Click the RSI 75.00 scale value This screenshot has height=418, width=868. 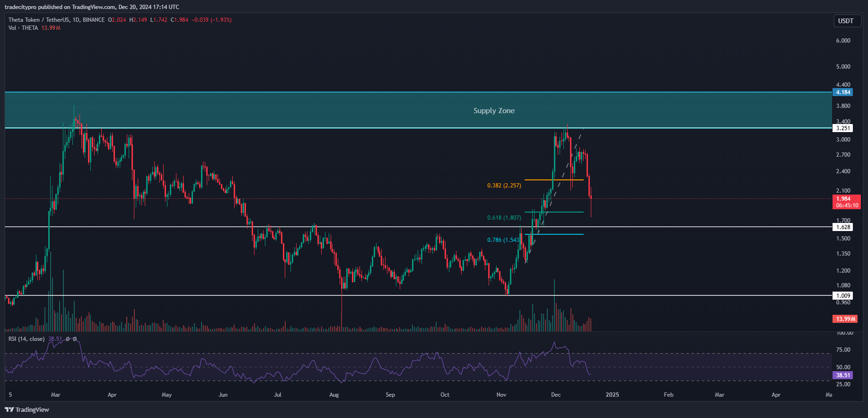click(843, 350)
